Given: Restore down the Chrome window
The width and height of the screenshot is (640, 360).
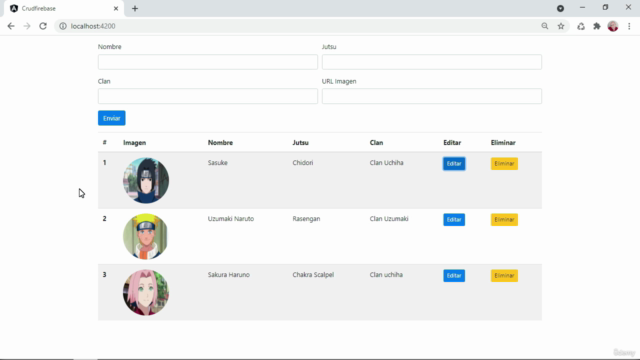Looking at the screenshot, I should pyautogui.click(x=605, y=7).
